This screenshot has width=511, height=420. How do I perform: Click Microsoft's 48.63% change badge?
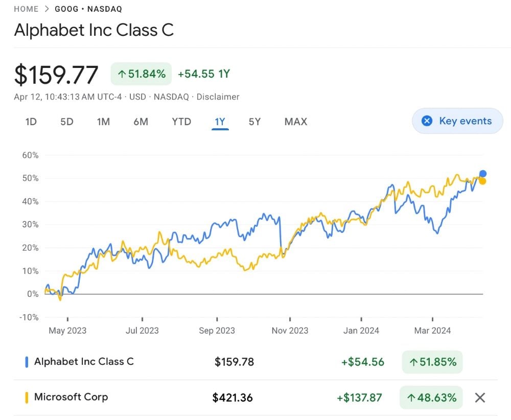pyautogui.click(x=432, y=398)
